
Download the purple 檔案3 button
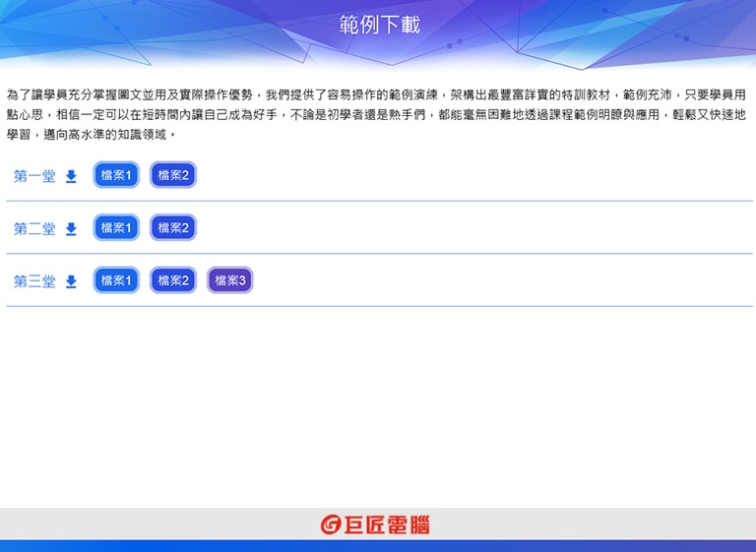[x=230, y=280]
